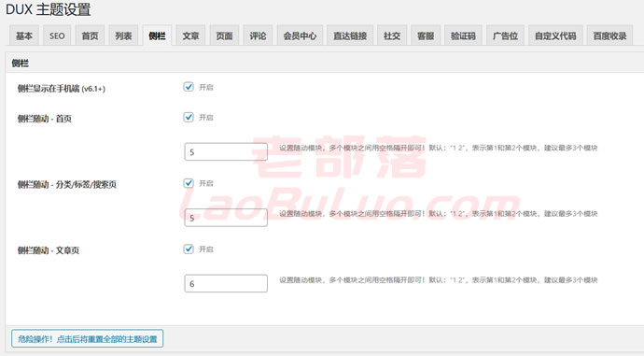Image resolution: width=644 pixels, height=356 pixels.
Task: Go to the 广告位 tab
Action: point(505,36)
